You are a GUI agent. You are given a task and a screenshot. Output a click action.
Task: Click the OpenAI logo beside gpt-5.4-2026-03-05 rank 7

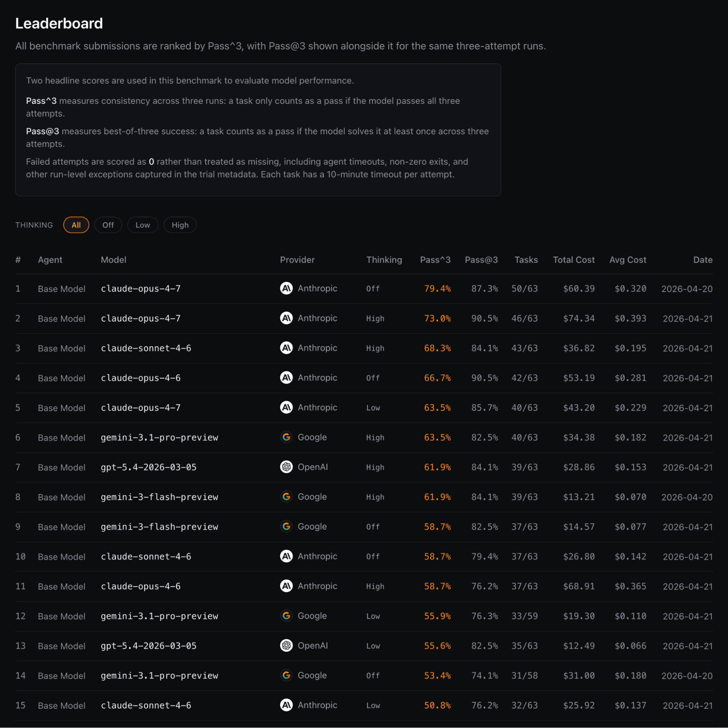coord(286,467)
